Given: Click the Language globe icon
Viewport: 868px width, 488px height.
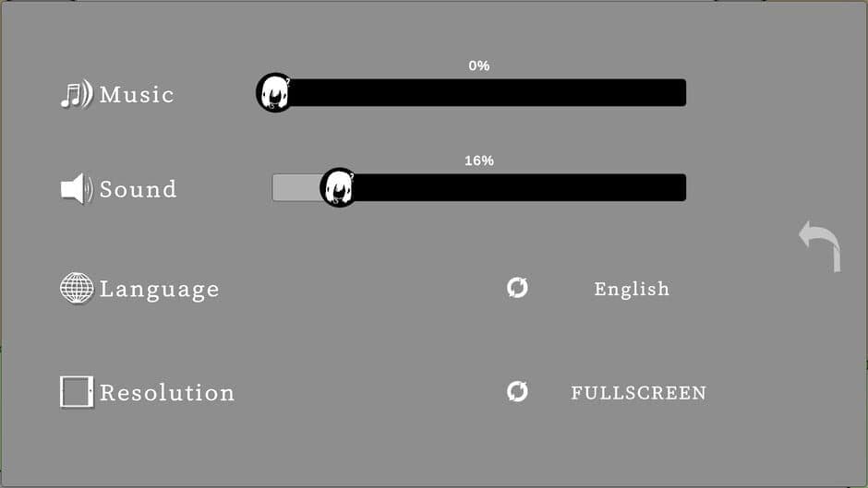Looking at the screenshot, I should [x=77, y=289].
